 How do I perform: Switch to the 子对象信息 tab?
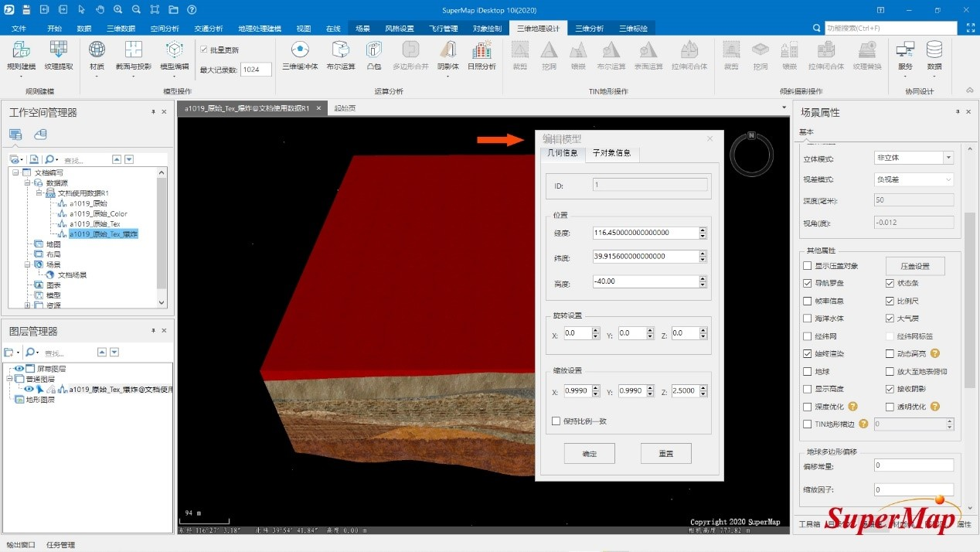[611, 153]
